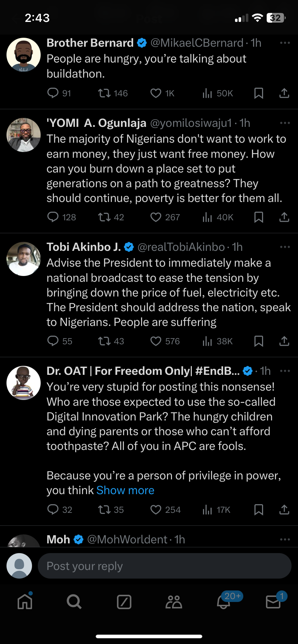Open more options for Brother Bernard's post
Viewport: 298px width, 644px height.
(x=285, y=43)
